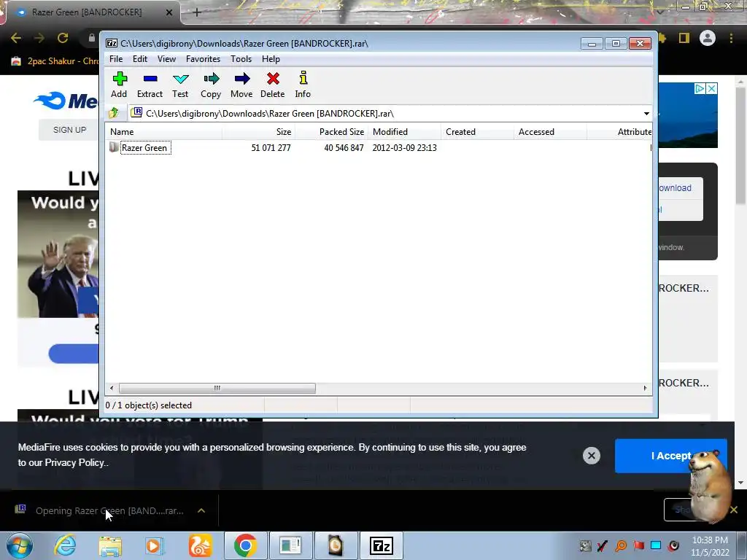Open the Help menu
747x560 pixels.
271,59
